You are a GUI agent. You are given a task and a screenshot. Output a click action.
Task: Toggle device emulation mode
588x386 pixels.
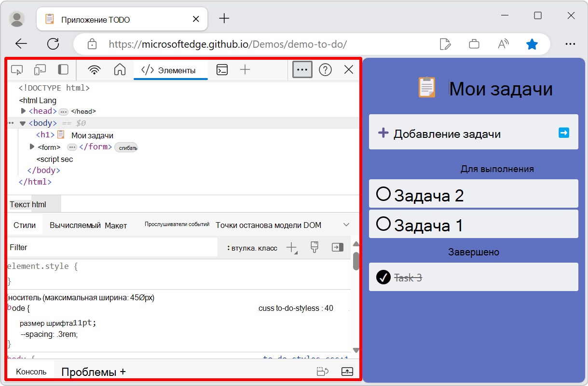pyautogui.click(x=40, y=69)
